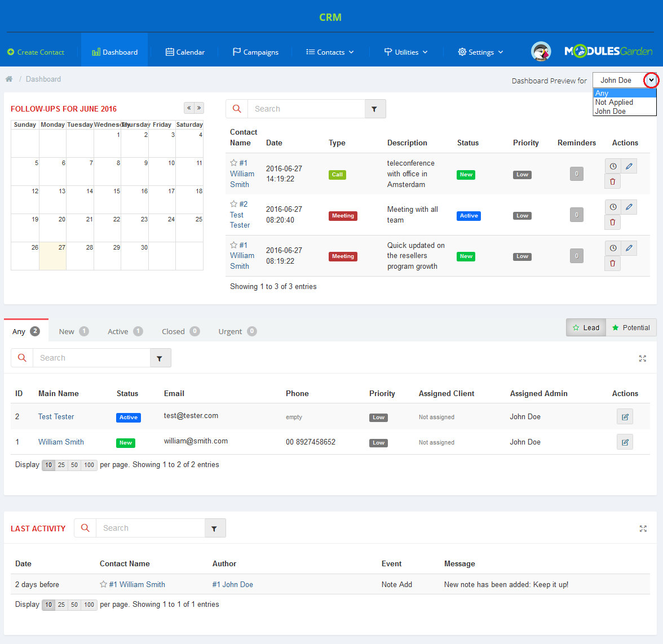The image size is (663, 644).
Task: Open the Utilities navigation dropdown
Action: click(406, 52)
